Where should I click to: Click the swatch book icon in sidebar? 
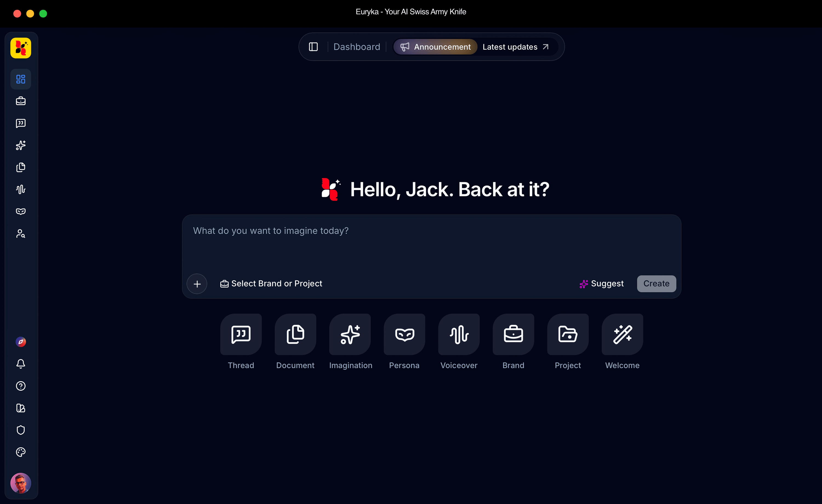(21, 408)
